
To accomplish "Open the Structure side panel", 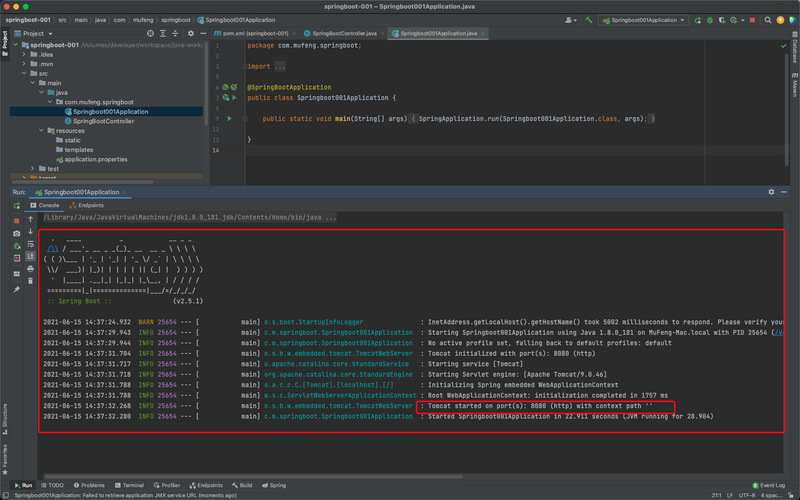I will (5, 418).
